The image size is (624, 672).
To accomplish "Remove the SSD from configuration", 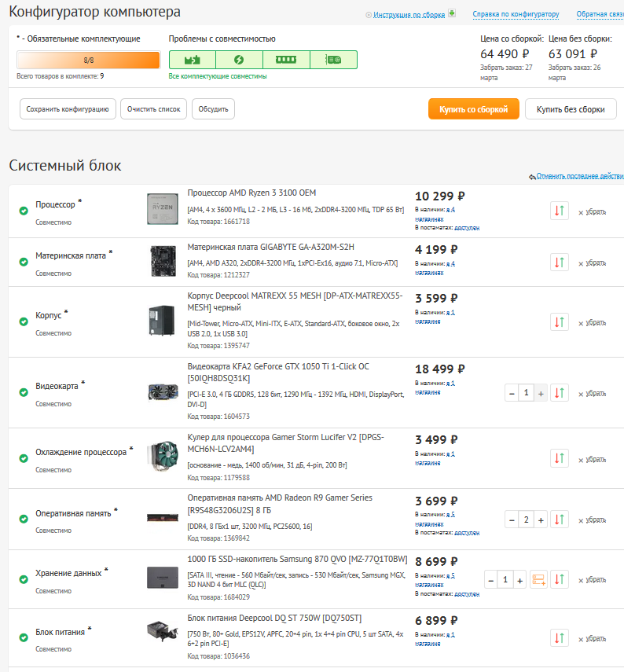I will [x=592, y=580].
